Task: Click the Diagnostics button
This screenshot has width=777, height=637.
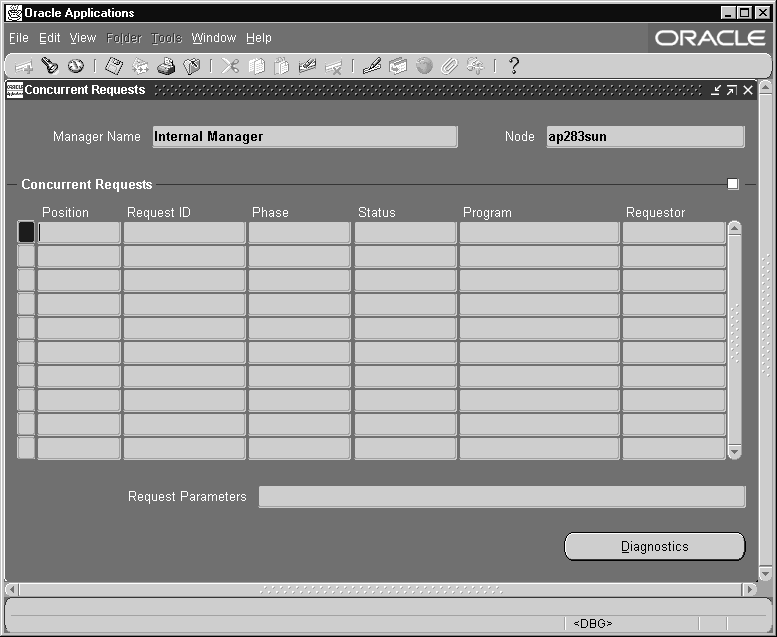Action: click(655, 546)
